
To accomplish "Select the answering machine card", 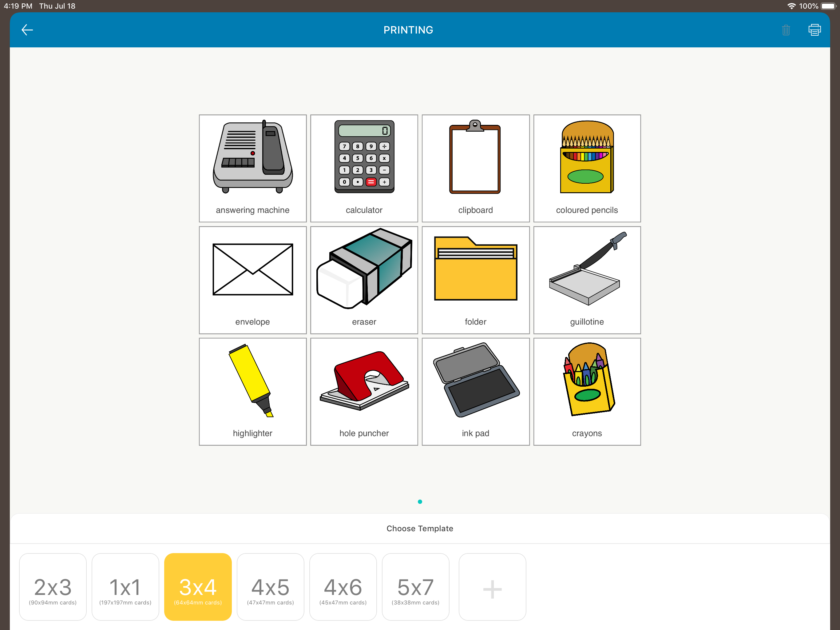I will [252, 168].
